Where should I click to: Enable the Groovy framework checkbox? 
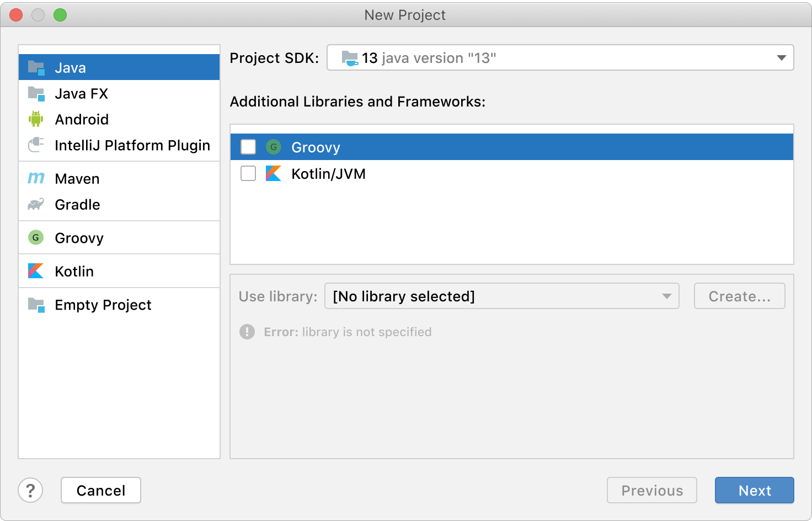(248, 147)
